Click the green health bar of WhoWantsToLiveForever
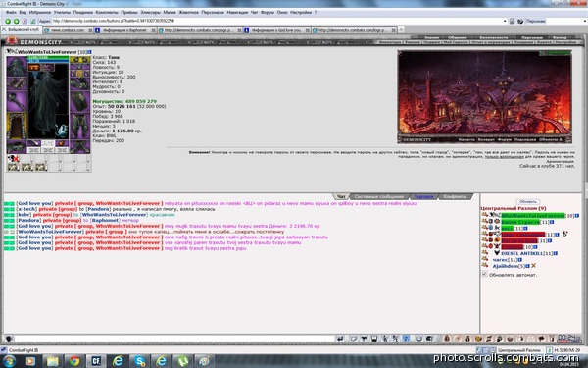The width and height of the screenshot is (588, 368). [48, 58]
